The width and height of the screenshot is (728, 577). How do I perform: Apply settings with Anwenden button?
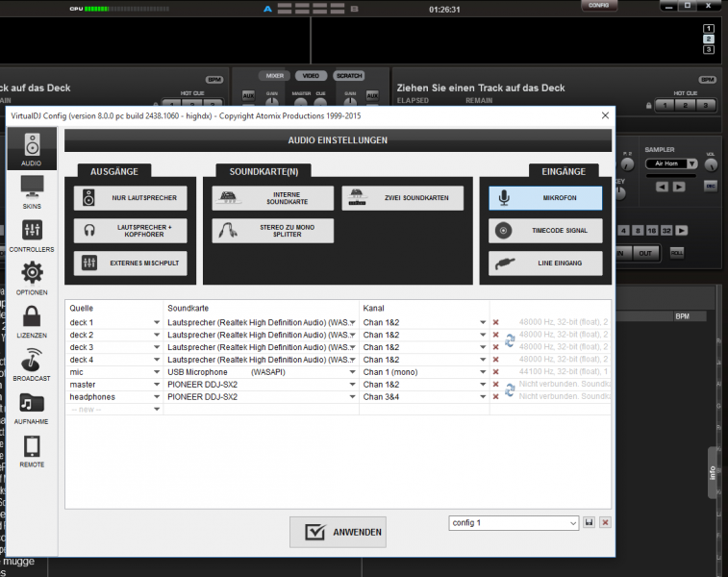click(338, 532)
